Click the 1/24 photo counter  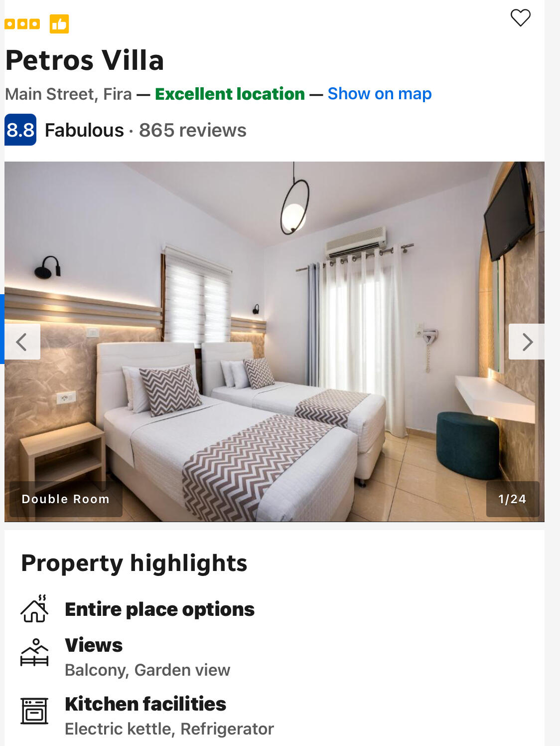pyautogui.click(x=513, y=499)
